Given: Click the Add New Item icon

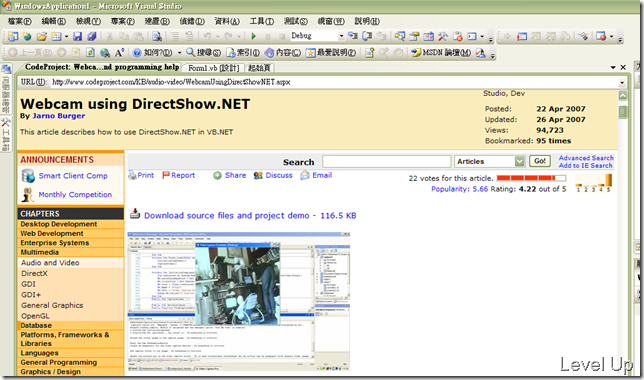Looking at the screenshot, I should pyautogui.click(x=56, y=37).
